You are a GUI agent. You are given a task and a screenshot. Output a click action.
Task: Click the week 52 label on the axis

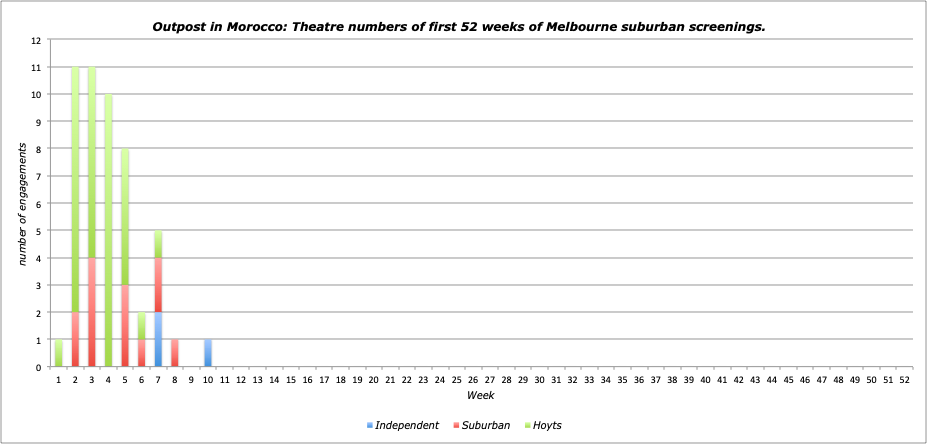(904, 380)
